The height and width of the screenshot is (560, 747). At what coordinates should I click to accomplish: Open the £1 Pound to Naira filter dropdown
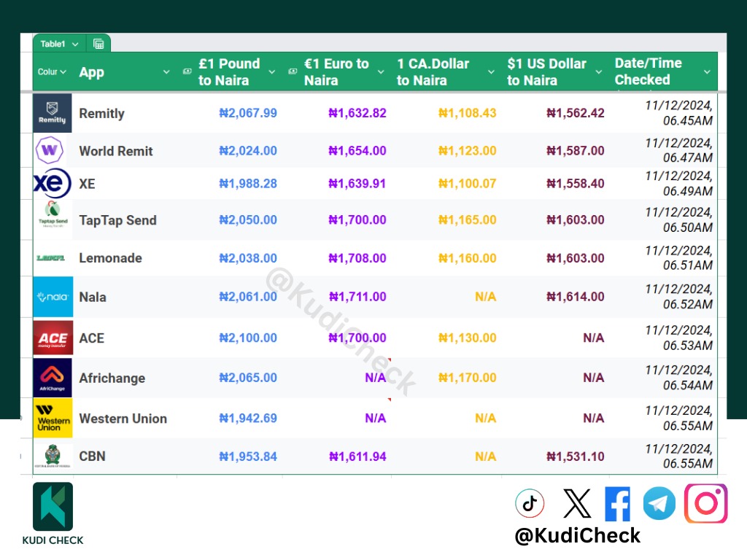click(272, 72)
